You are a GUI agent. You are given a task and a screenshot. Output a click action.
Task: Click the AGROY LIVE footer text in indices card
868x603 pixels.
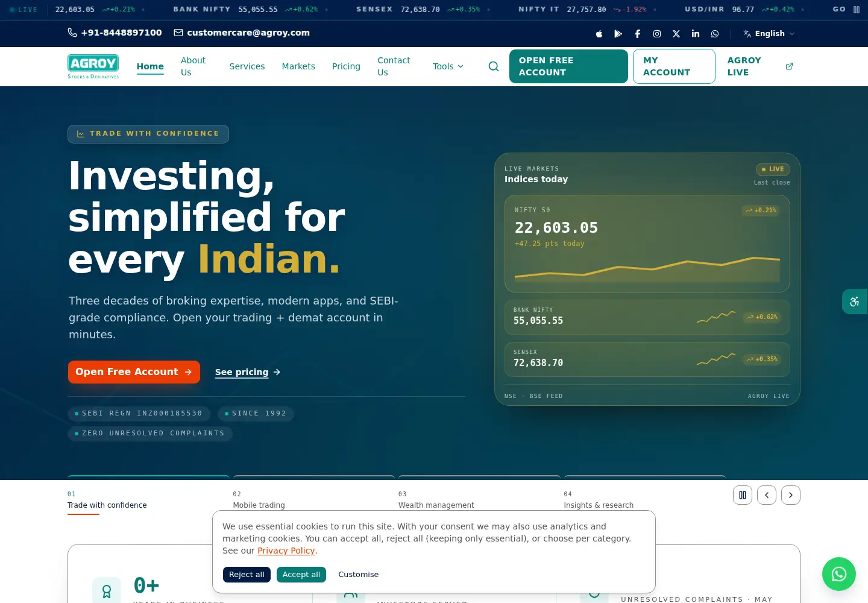769,396
